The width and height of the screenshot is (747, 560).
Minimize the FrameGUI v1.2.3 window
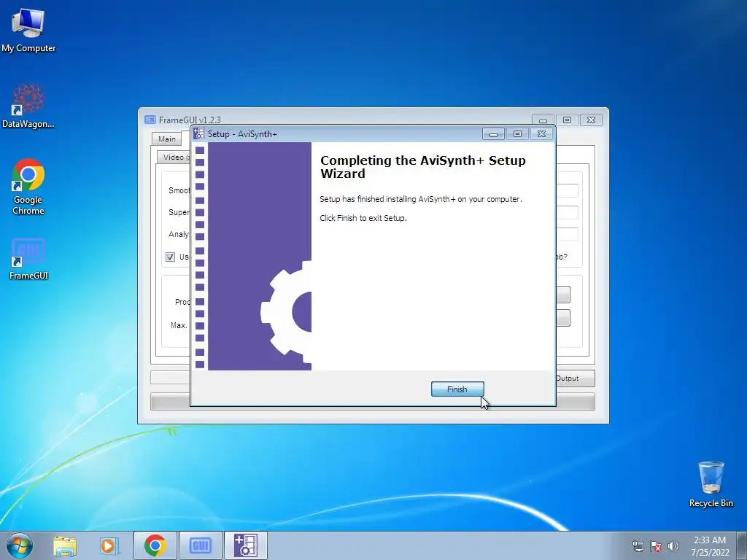pos(543,120)
